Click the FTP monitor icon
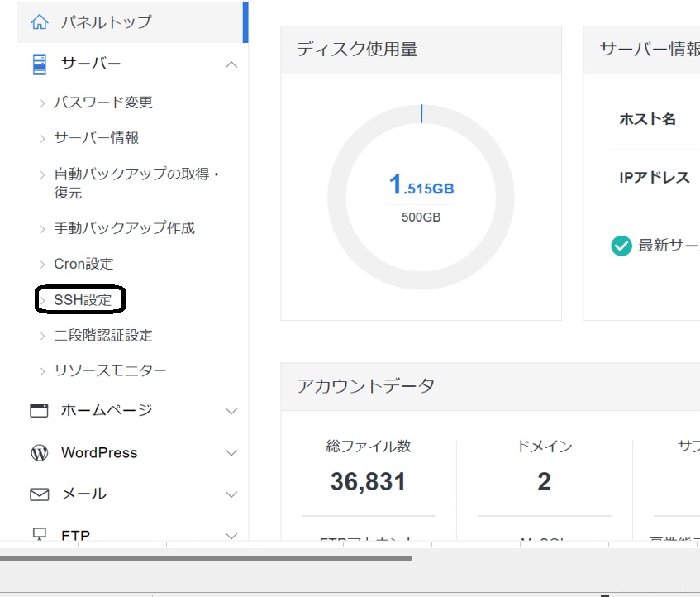 click(39, 533)
